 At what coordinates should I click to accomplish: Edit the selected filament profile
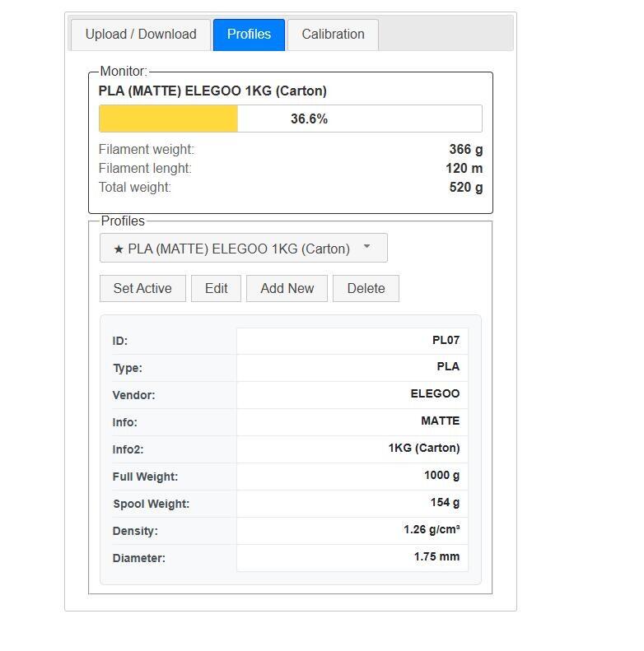216,288
